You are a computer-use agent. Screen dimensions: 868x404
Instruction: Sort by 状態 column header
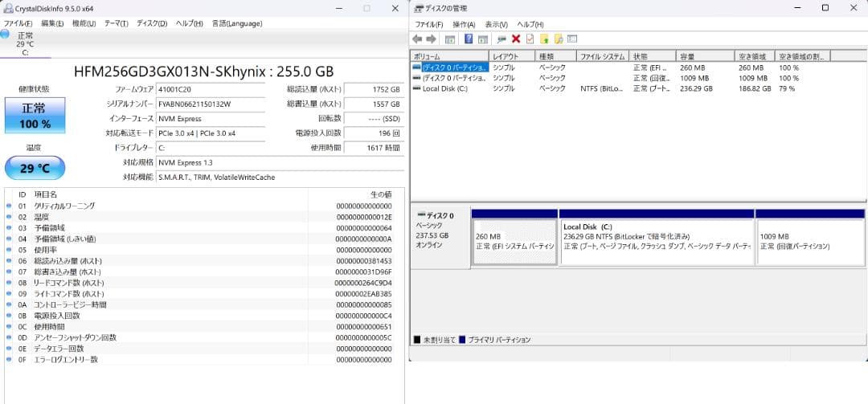[x=653, y=56]
